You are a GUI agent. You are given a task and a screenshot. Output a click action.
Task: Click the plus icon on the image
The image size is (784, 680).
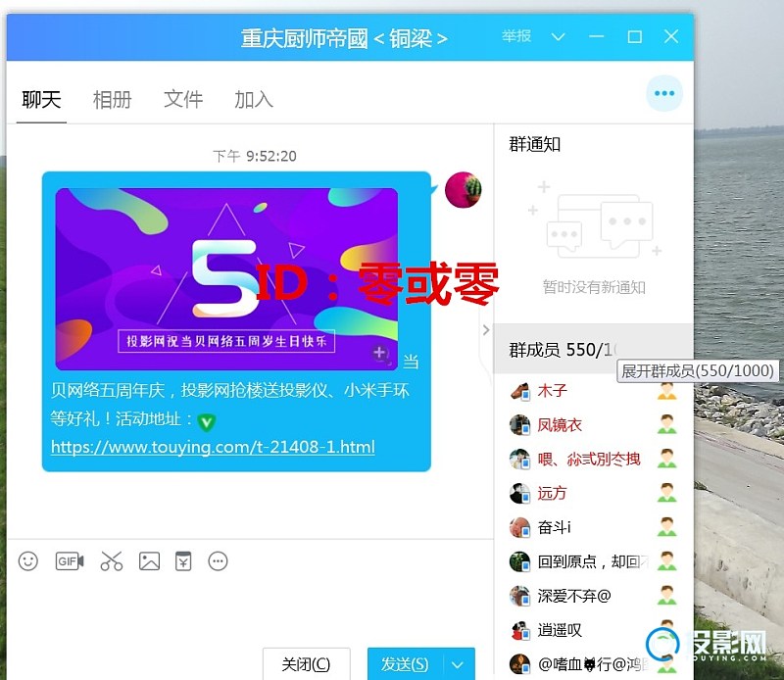[x=379, y=353]
